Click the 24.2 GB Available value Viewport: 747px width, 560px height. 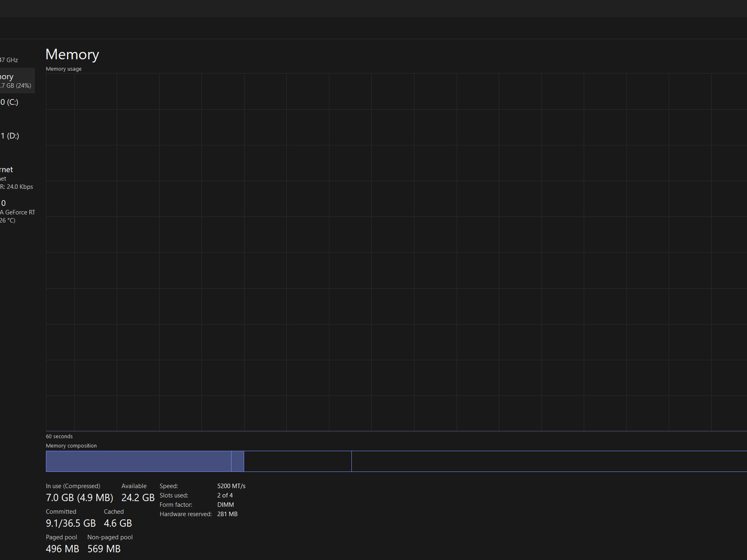click(x=138, y=498)
